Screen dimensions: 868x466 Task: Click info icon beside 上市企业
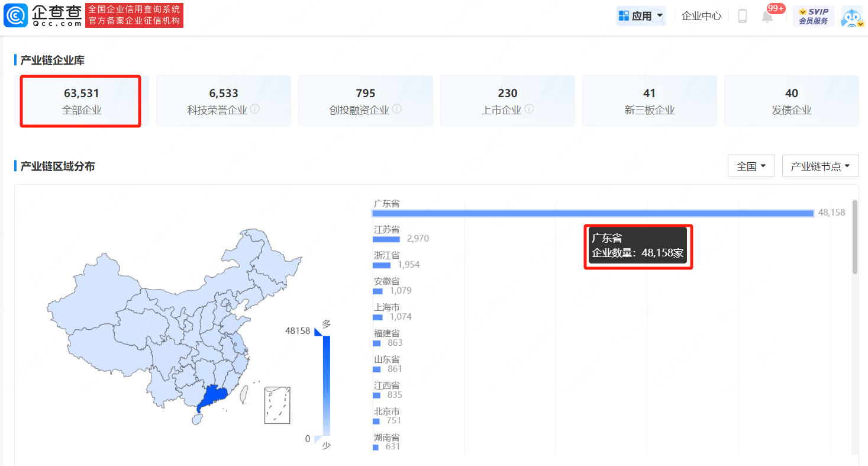coord(529,109)
